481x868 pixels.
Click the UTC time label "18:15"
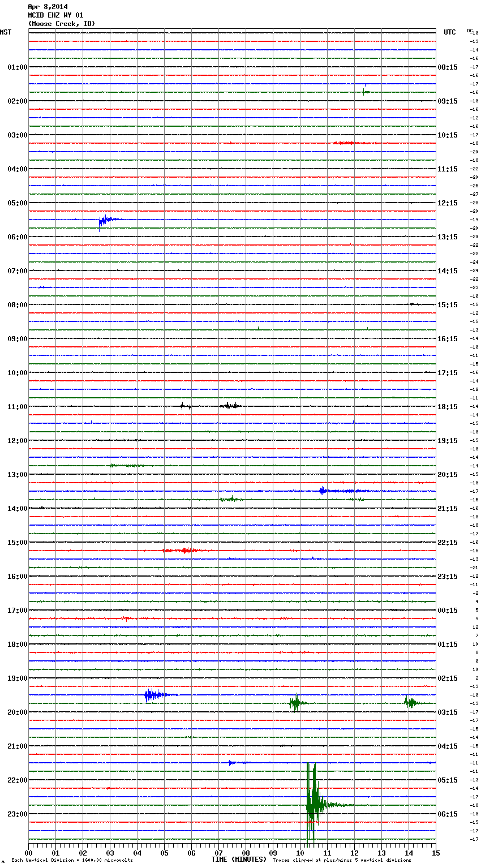pos(448,407)
